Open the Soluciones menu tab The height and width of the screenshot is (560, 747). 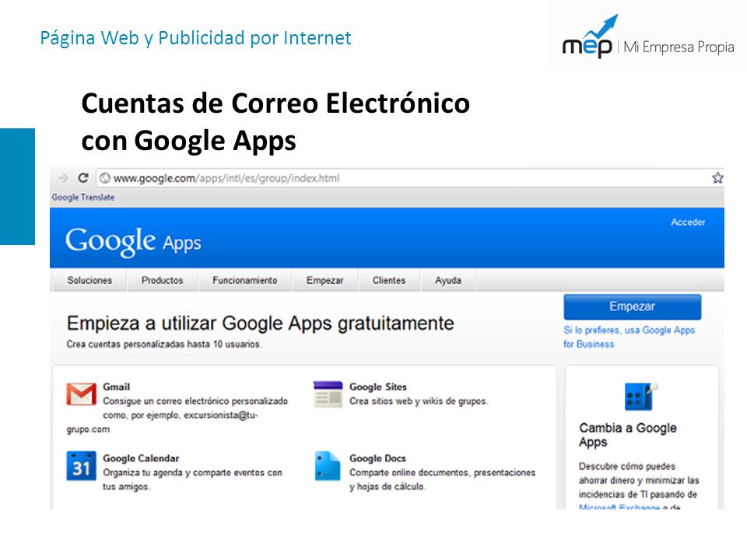pyautogui.click(x=89, y=281)
